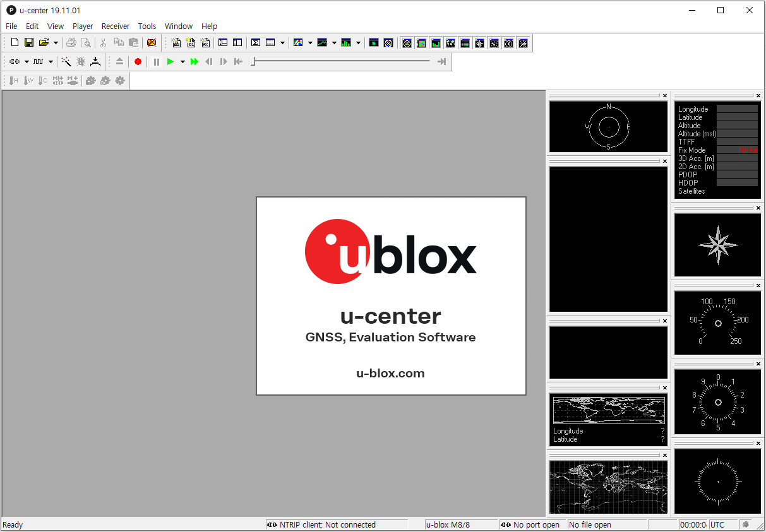Screen dimensions: 766x532
Task: Open the Receiver menu
Action: (x=116, y=26)
